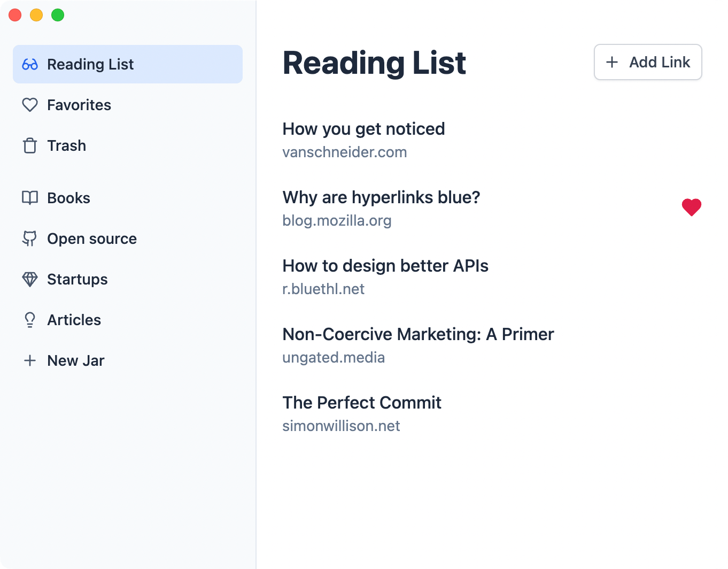This screenshot has height=569, width=728.
Task: Click 'The Perfect Commit' title
Action: click(362, 403)
